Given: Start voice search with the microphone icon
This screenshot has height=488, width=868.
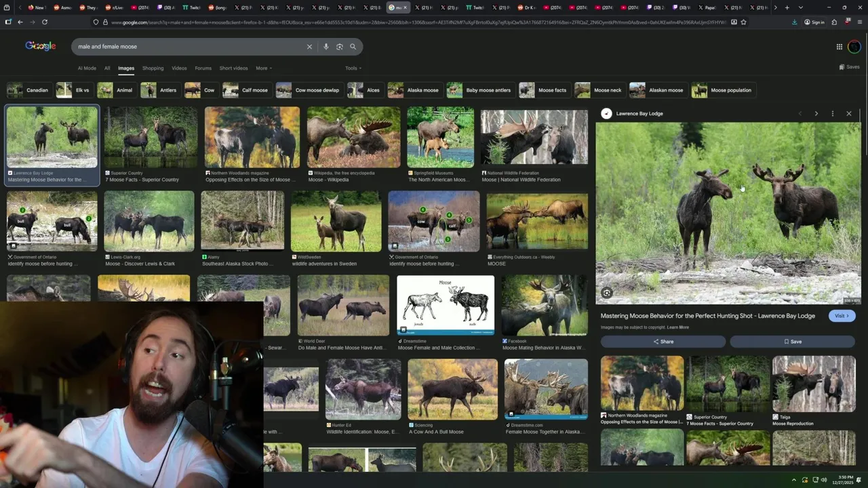Looking at the screenshot, I should pyautogui.click(x=326, y=47).
